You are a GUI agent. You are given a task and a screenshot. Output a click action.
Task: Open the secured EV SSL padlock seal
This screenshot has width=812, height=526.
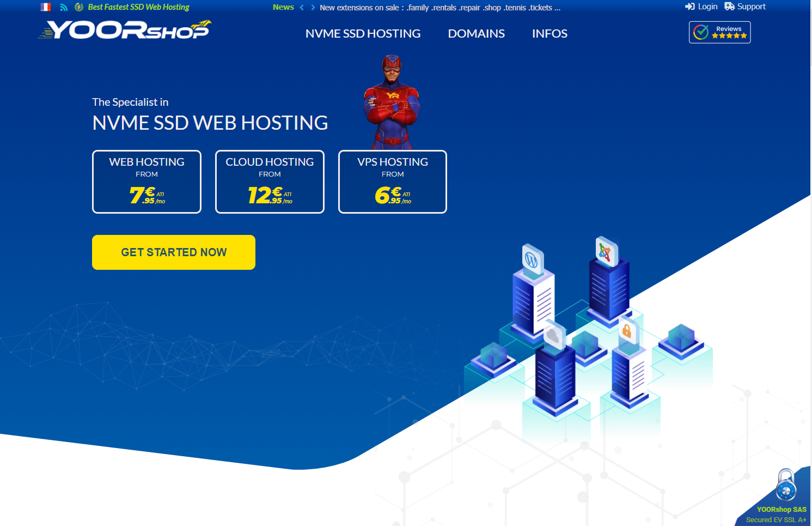(786, 485)
